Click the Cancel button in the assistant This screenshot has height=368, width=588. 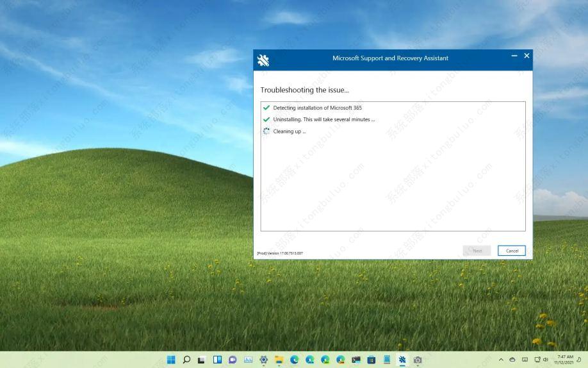coord(511,251)
